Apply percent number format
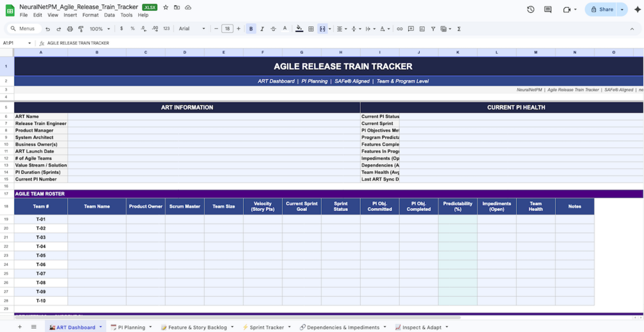 (132, 29)
